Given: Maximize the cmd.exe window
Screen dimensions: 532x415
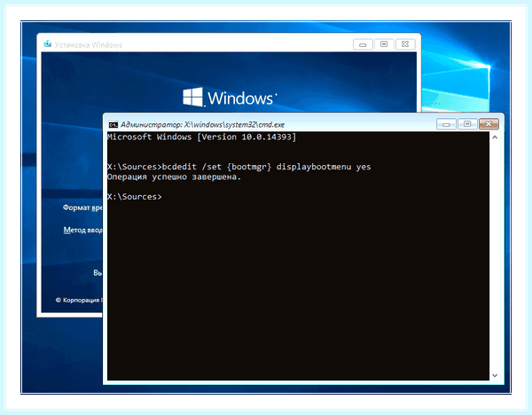Looking at the screenshot, I should tap(467, 124).
